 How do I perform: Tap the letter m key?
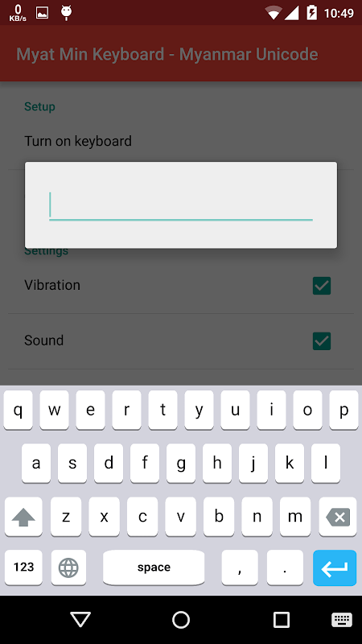[x=295, y=517]
